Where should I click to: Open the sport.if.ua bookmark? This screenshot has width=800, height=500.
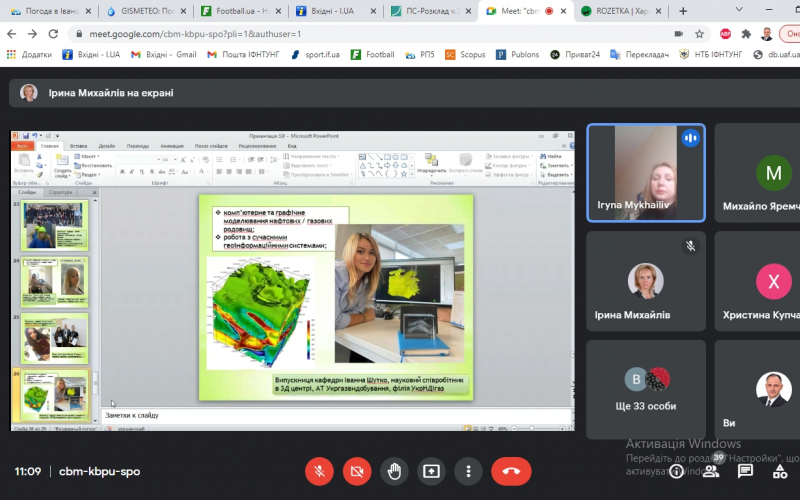click(315, 54)
